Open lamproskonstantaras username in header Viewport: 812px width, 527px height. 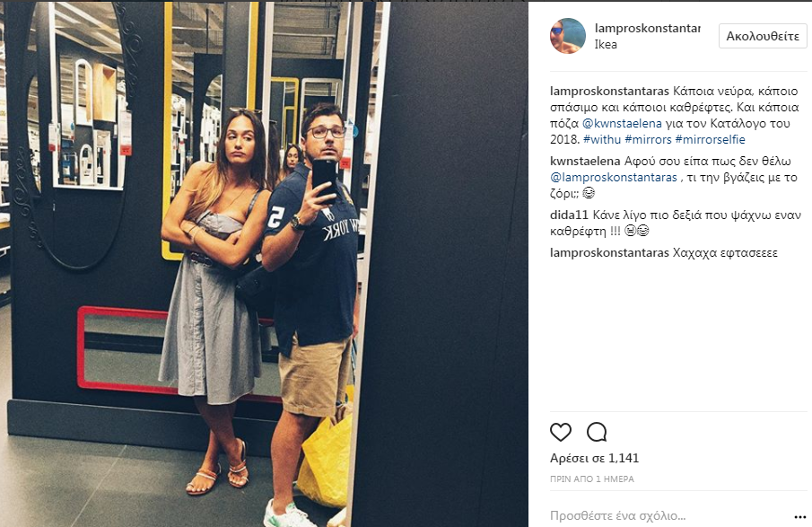click(x=647, y=28)
